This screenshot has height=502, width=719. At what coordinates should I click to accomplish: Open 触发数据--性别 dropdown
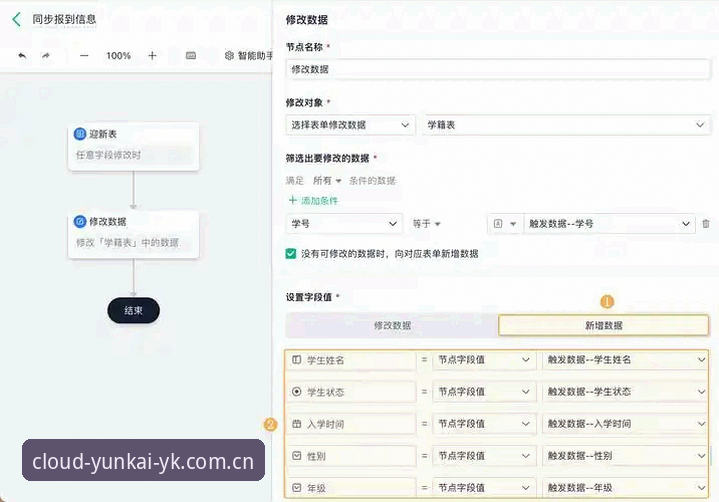626,456
